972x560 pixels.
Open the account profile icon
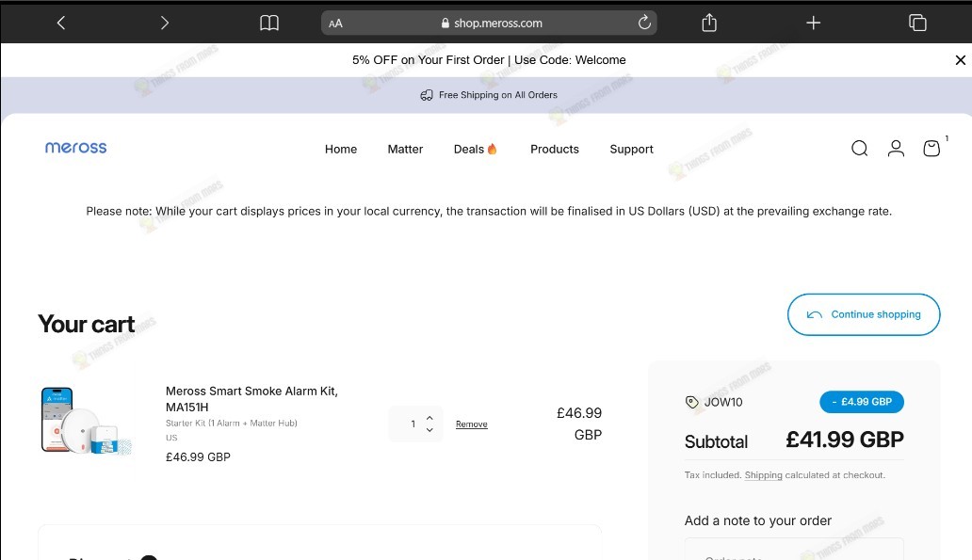[x=896, y=148]
